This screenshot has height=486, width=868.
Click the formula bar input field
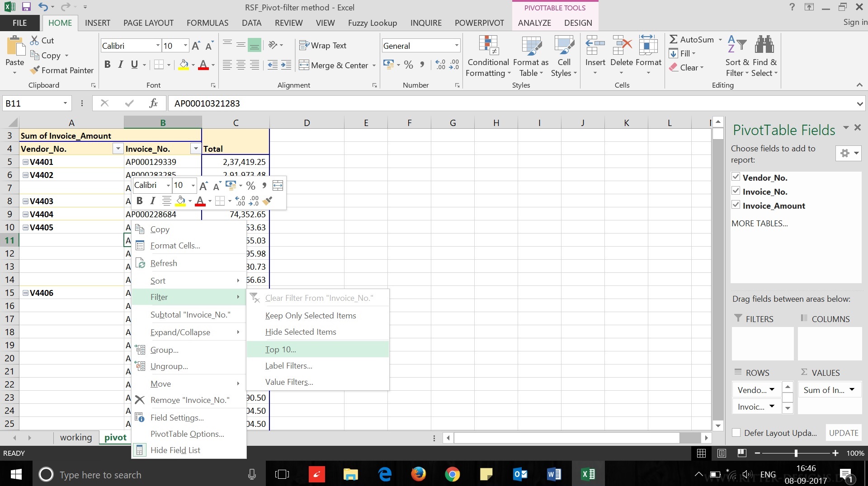(511, 103)
